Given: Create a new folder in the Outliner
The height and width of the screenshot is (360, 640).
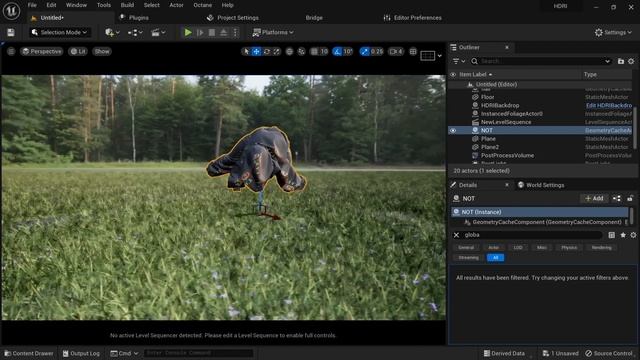Looking at the screenshot, I should [x=621, y=61].
